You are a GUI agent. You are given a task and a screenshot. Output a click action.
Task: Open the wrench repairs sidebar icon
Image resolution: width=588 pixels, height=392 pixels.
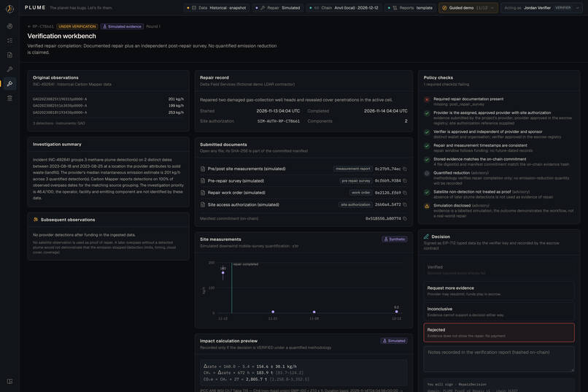click(x=9, y=69)
